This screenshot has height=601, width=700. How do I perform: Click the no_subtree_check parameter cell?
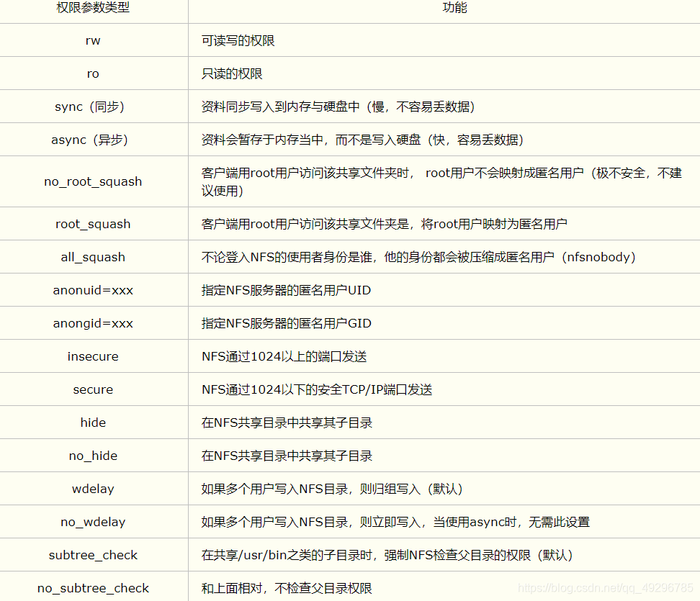pyautogui.click(x=93, y=588)
